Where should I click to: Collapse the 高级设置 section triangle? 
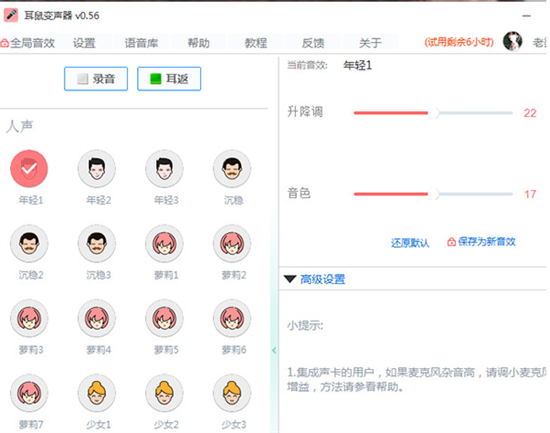[290, 279]
